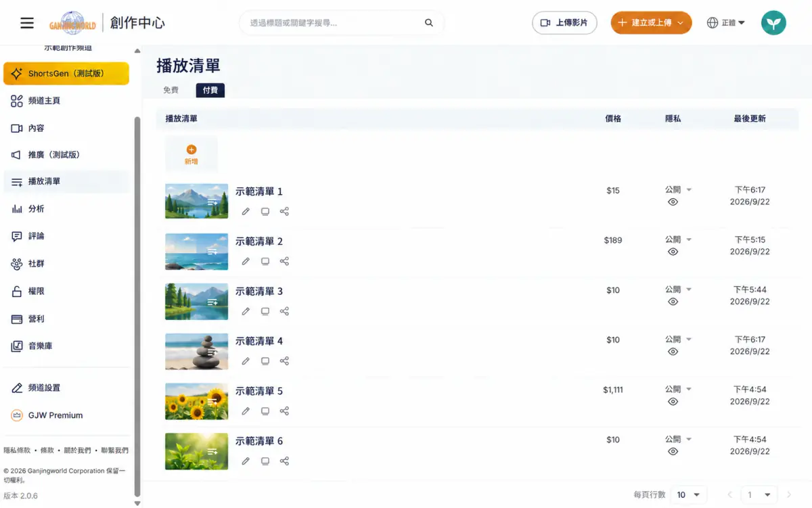The image size is (812, 508).
Task: Open the stacked stones thumbnail of 示範清單 4
Action: pos(196,351)
